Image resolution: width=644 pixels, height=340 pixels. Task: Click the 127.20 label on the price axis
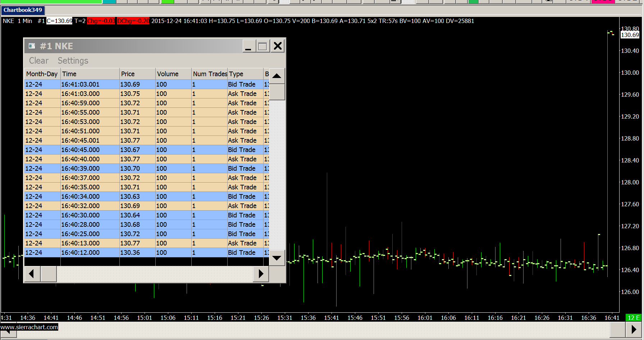coord(630,226)
